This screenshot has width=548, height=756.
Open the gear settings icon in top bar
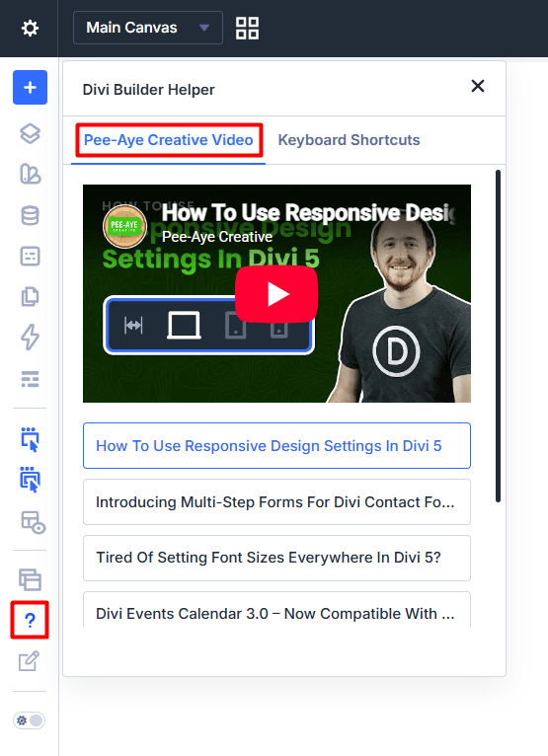[x=30, y=28]
